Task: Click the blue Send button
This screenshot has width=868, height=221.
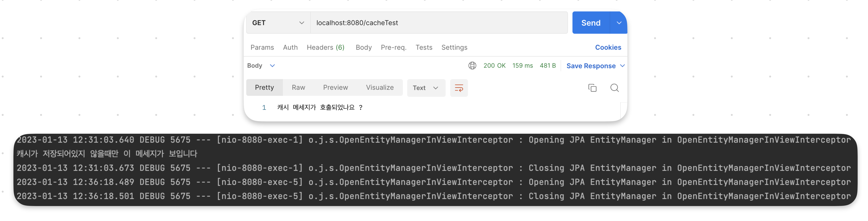Action: pyautogui.click(x=590, y=23)
